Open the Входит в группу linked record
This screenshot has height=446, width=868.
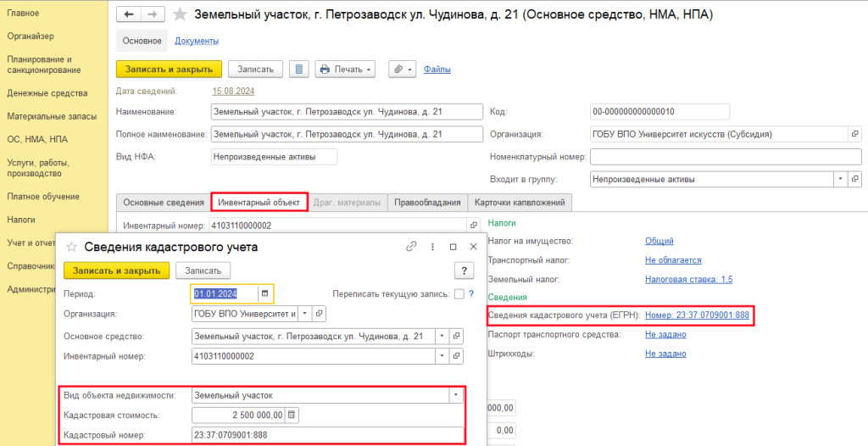click(x=854, y=180)
